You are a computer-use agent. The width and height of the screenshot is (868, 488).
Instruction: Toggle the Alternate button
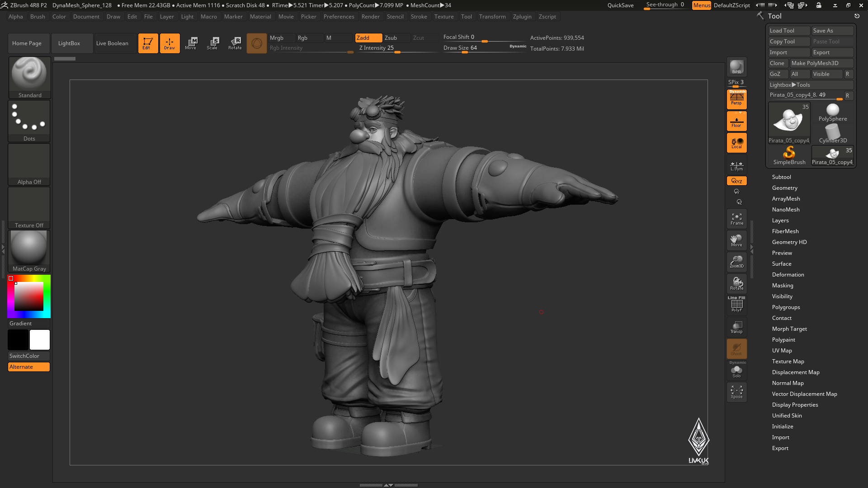[29, 367]
